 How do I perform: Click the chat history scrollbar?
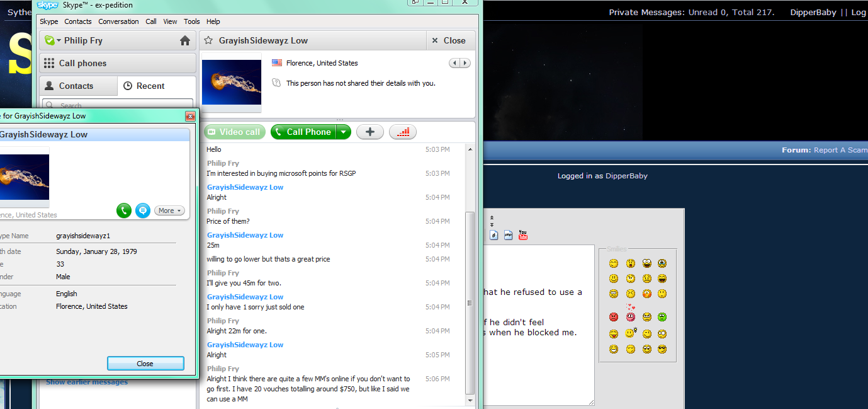tap(470, 302)
